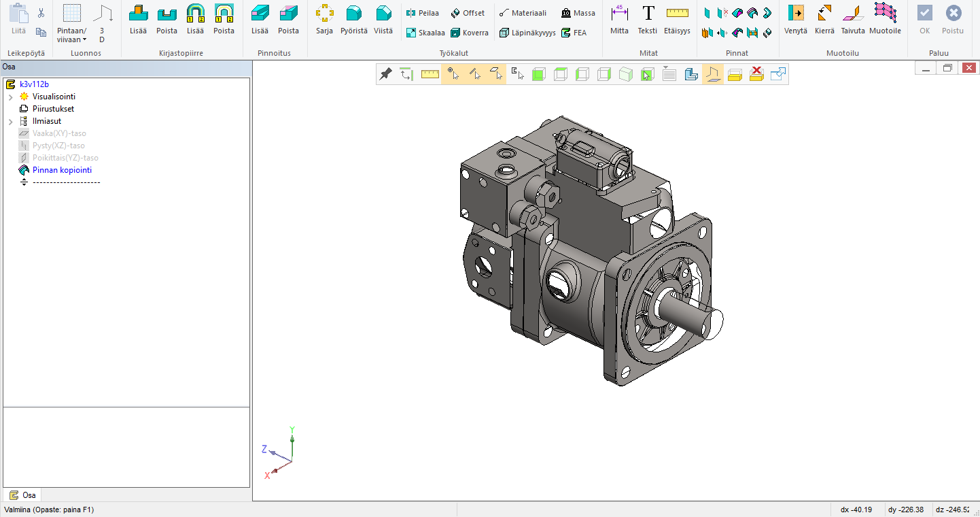Select the Pyöristä fillet tool
The width and height of the screenshot is (980, 517).
pos(353,19)
